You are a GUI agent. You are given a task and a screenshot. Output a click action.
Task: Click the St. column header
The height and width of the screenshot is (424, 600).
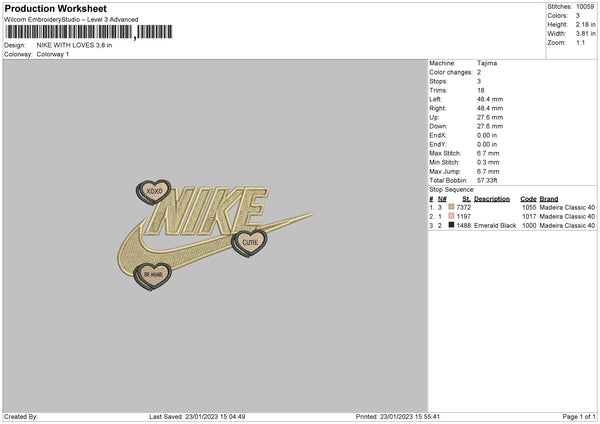[466, 199]
